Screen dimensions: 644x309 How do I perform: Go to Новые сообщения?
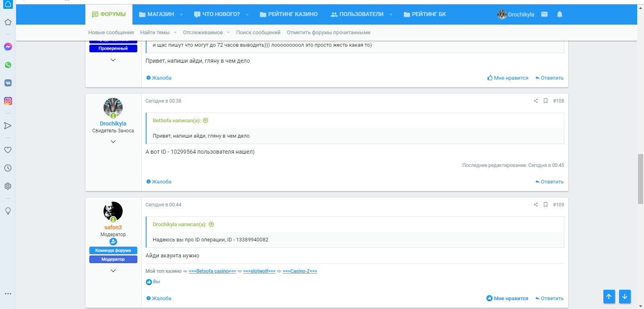pyautogui.click(x=111, y=33)
